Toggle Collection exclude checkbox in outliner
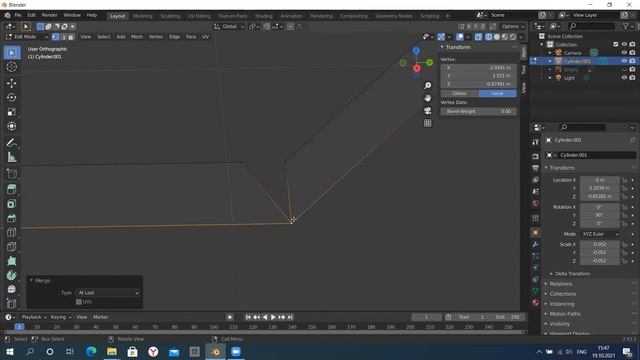 point(616,44)
